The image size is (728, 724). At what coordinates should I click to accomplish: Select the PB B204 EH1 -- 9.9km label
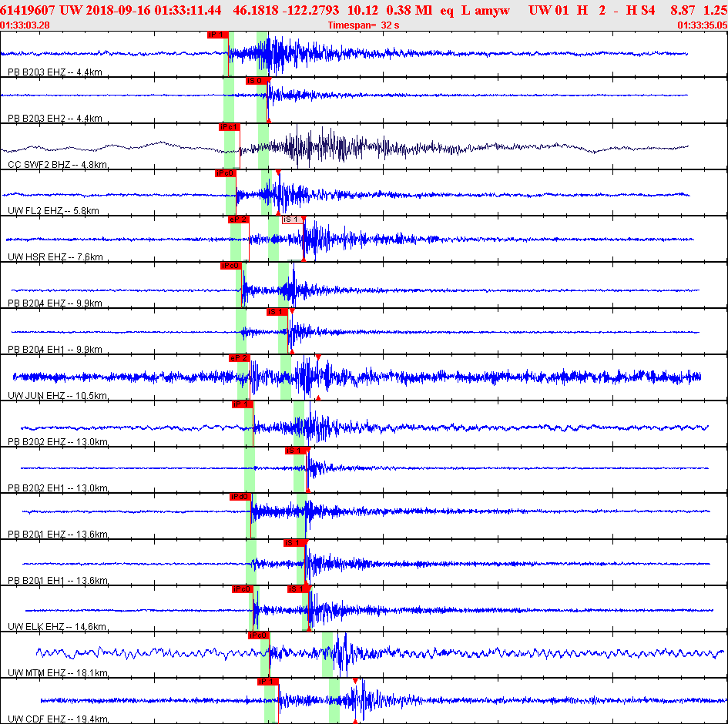(55, 349)
